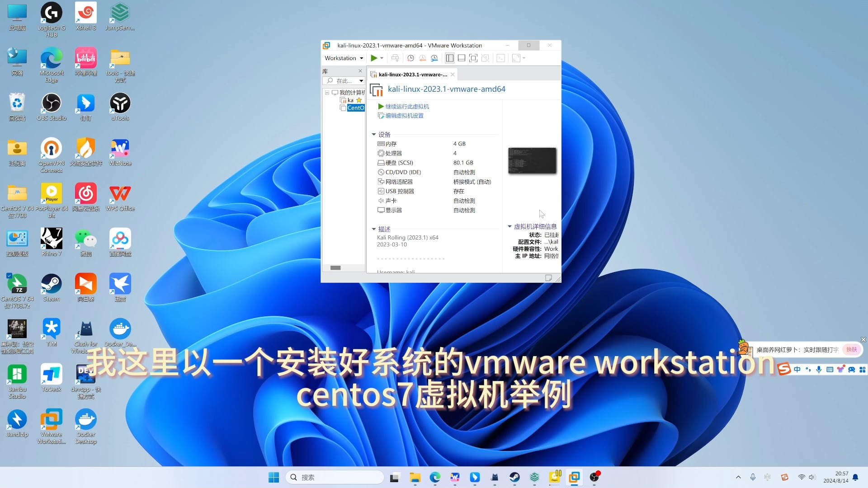Select the sound card device row
Viewport: 868px width, 488px height.
436,201
